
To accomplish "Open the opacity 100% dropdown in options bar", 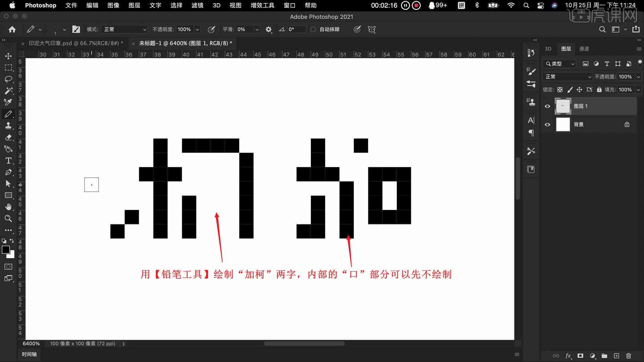I will (197, 29).
